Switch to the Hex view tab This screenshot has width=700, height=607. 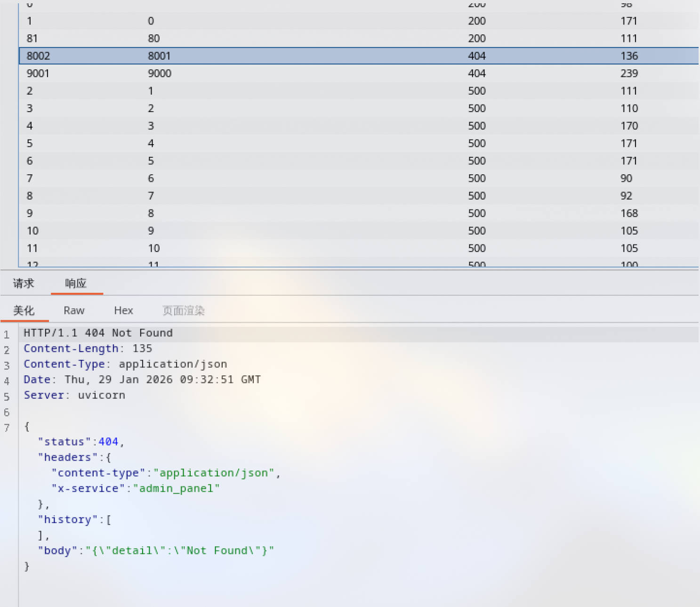point(123,311)
